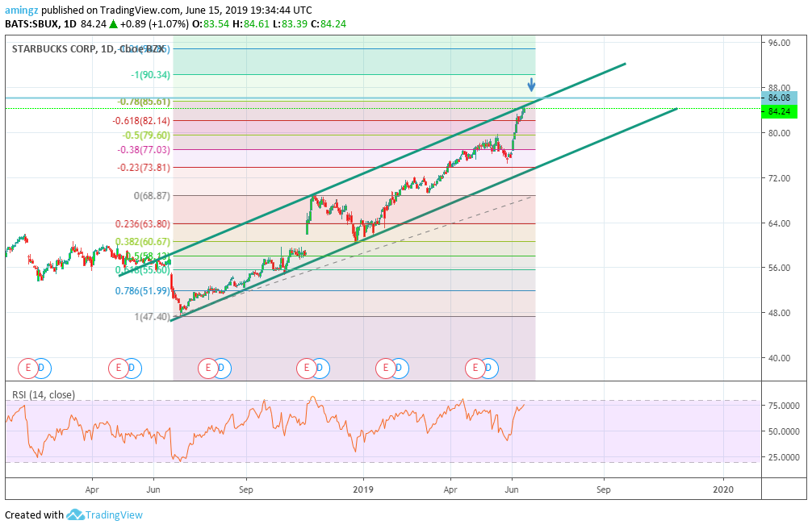
Task: Select the 0.786(51.99) Fibonacci label
Action: point(142,291)
